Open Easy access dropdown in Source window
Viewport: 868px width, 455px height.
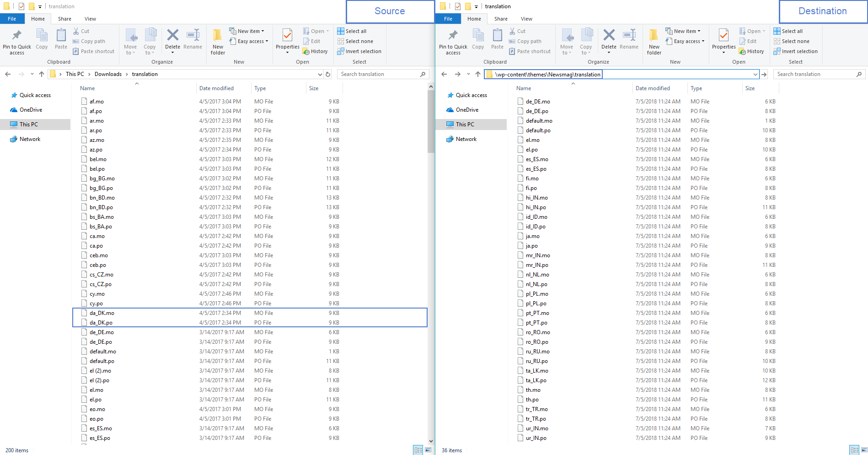(248, 41)
